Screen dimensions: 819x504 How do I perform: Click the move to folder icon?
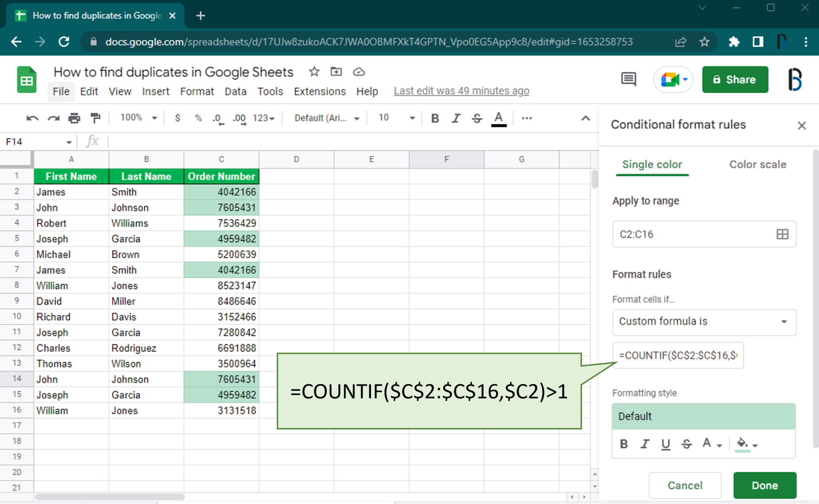click(x=336, y=72)
